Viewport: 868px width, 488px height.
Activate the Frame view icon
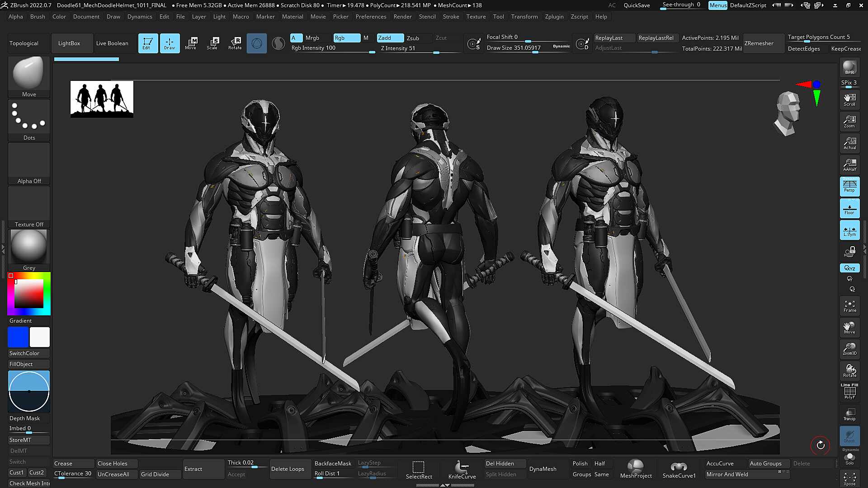[849, 306]
